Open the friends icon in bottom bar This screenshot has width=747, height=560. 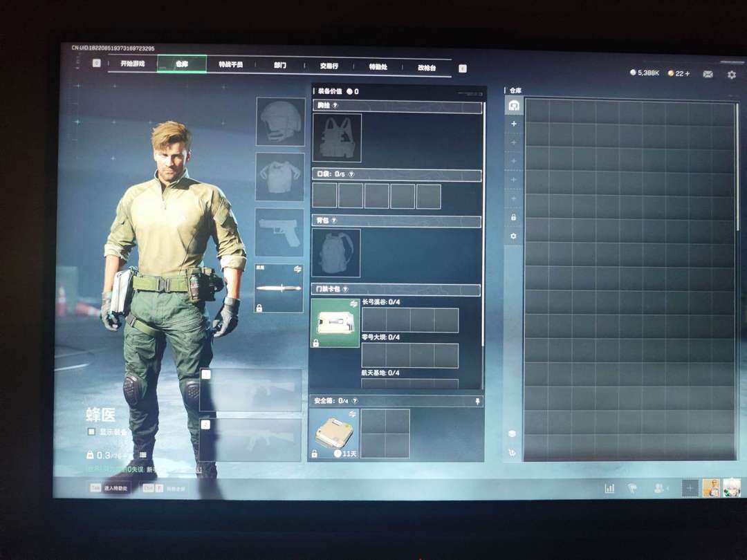pos(661,488)
